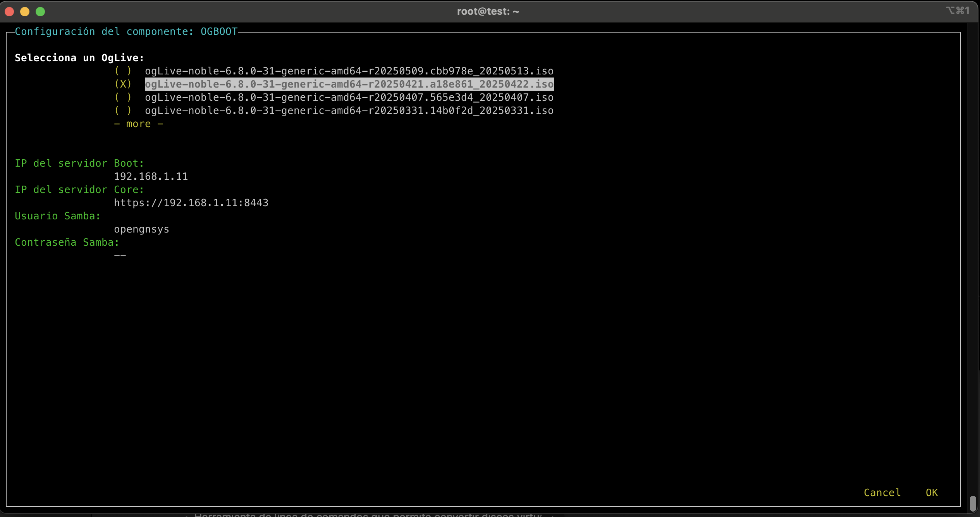Click the Samba password field
Viewport: 980px width, 517px height.
120,255
